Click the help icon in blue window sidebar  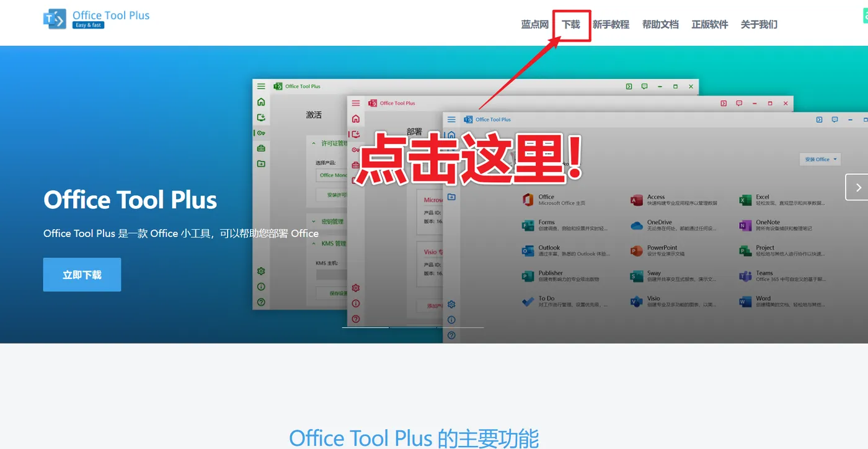point(451,336)
